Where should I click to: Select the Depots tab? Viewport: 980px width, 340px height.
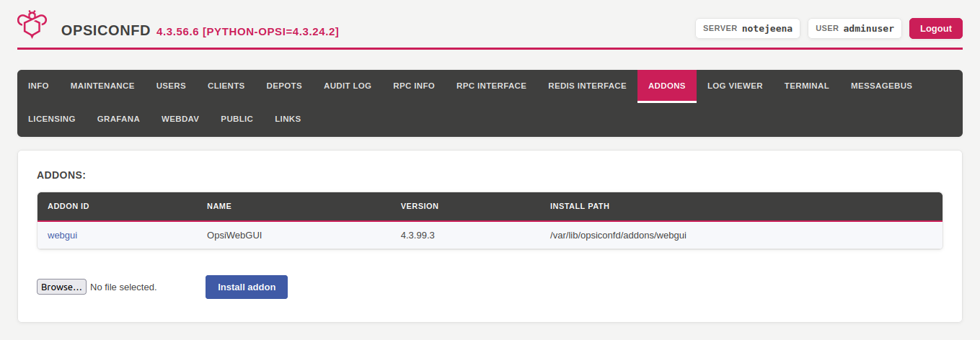point(284,86)
